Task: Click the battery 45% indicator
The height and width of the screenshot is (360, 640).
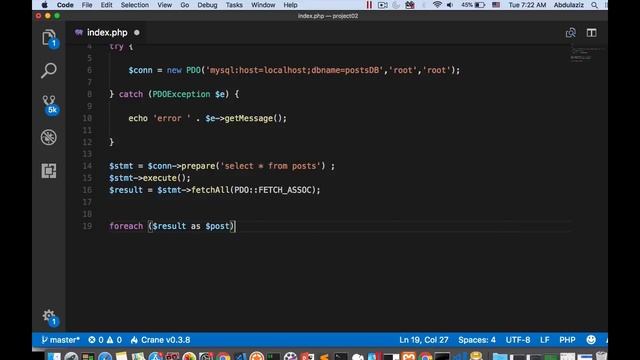Action: tap(473, 5)
